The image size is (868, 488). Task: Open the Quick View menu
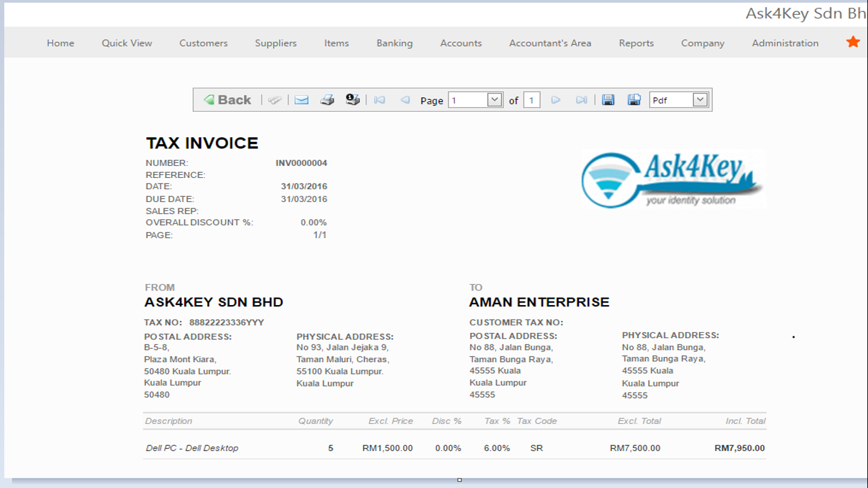pos(127,43)
